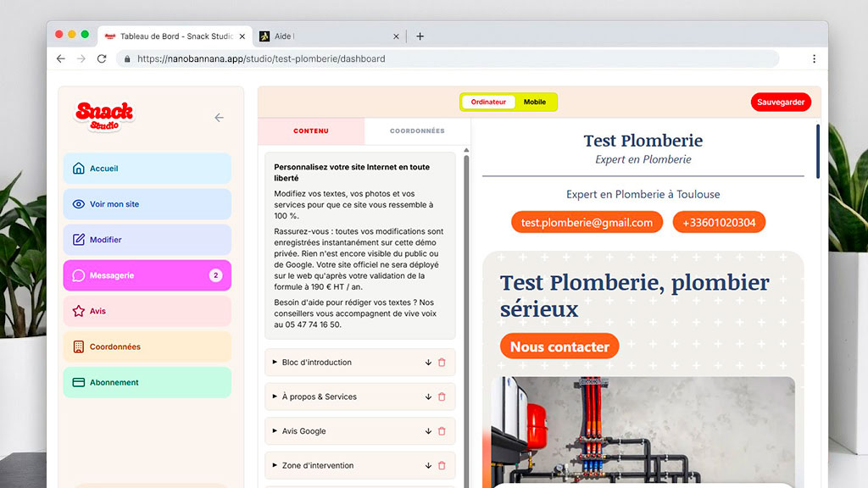Open the Accueil home page

coord(147,169)
